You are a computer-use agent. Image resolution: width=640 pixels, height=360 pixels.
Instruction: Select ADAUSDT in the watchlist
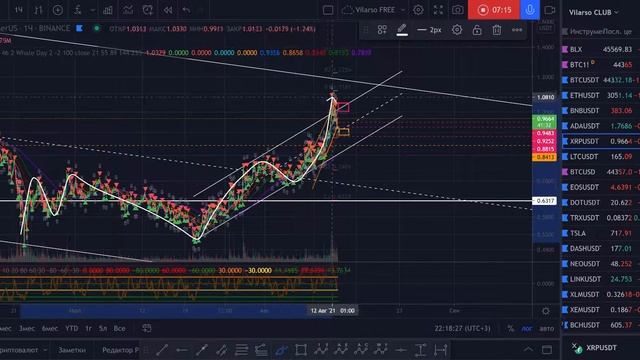click(601, 126)
